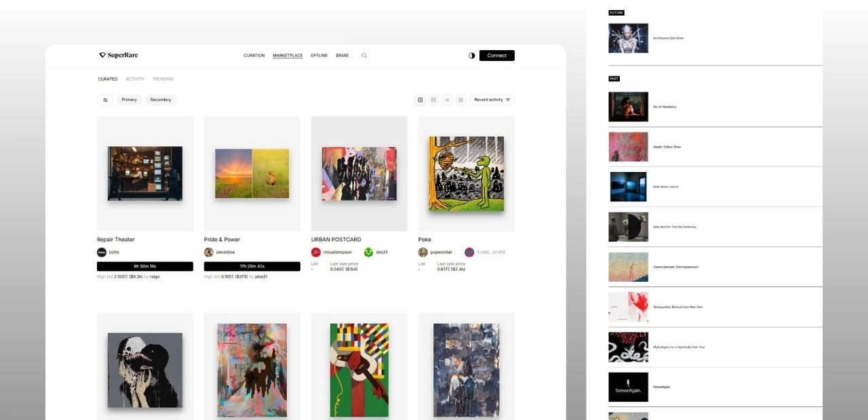868x420 pixels.
Task: Switch to the TRENDING tab
Action: pos(163,79)
